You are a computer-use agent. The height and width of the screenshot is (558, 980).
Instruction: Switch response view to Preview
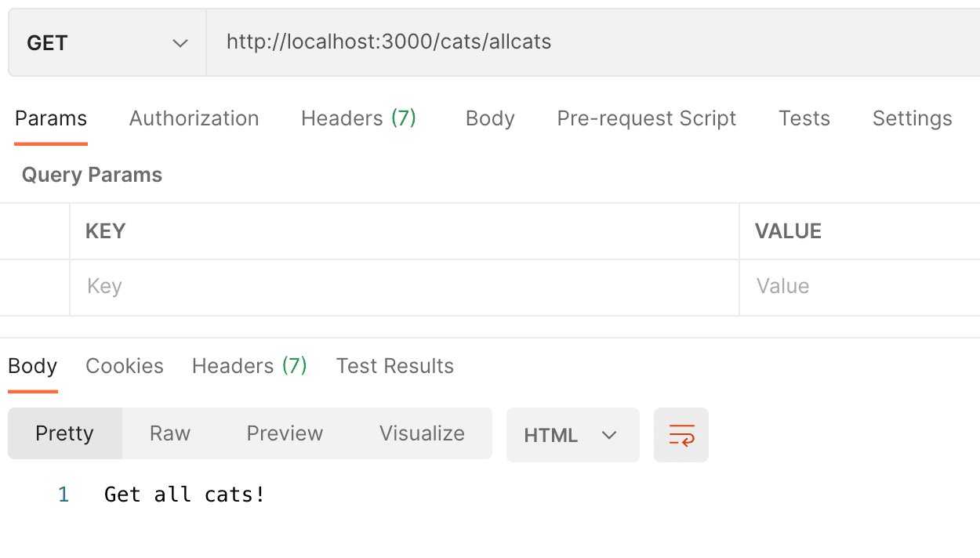point(285,433)
